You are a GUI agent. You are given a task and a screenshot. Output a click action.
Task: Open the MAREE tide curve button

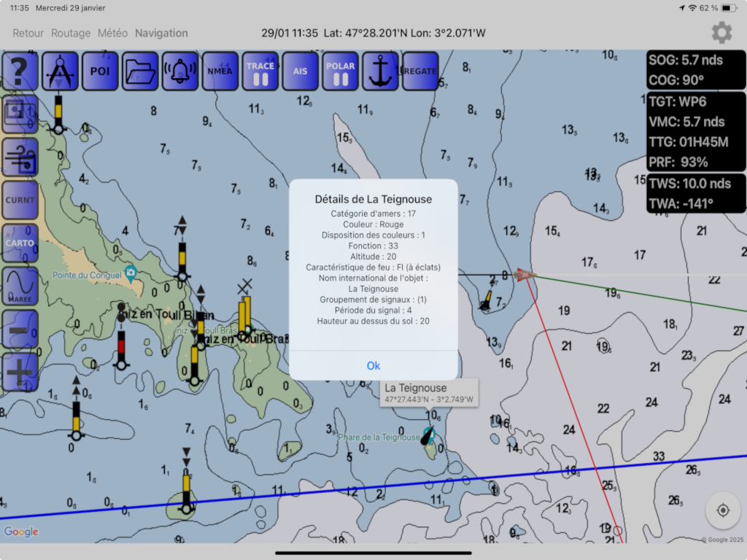20,286
